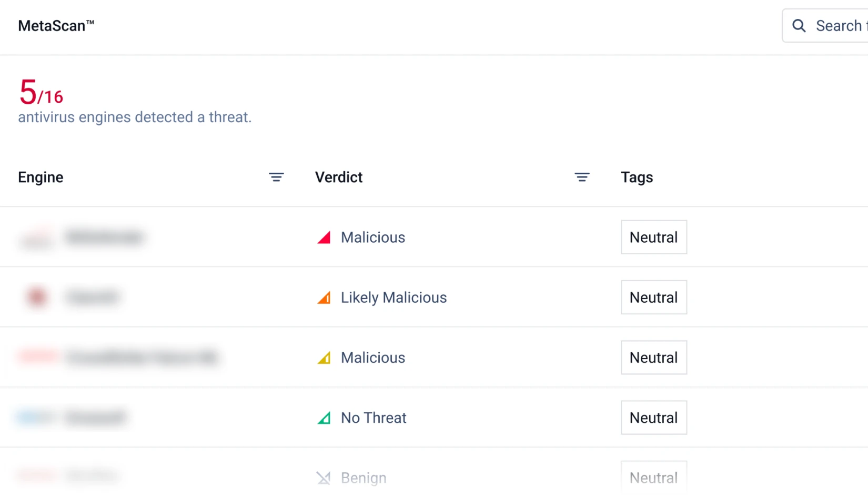Viewport: 868px width, 496px height.
Task: Click the gray Benign verdict icon
Action: (324, 478)
